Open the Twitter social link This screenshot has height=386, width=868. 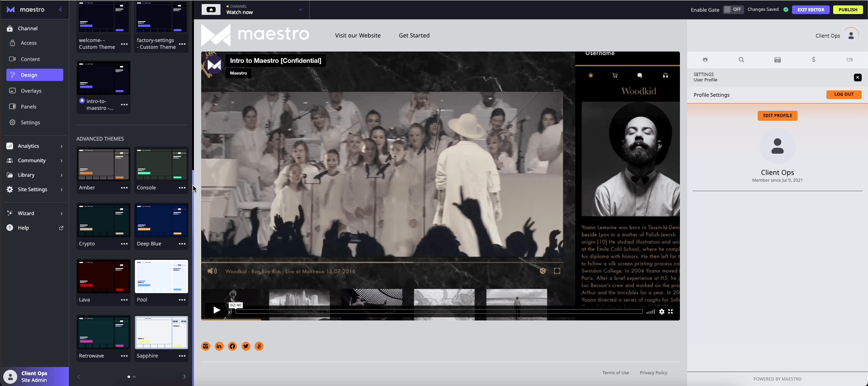click(x=246, y=346)
